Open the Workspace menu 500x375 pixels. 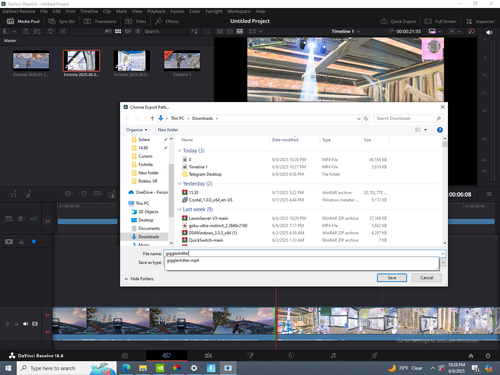click(239, 11)
